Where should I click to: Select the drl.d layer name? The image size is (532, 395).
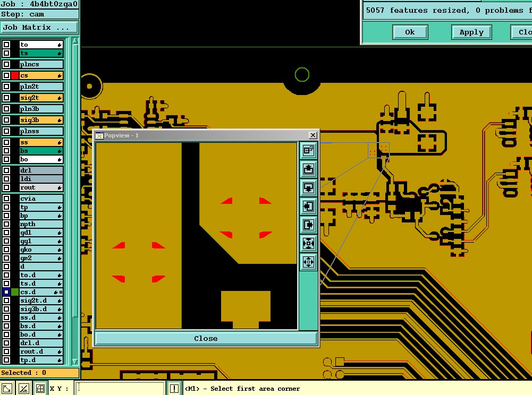(x=41, y=343)
